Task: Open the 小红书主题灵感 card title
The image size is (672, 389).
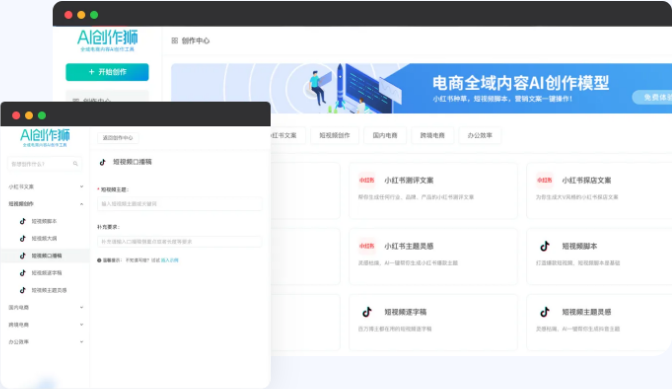Action: (x=409, y=246)
